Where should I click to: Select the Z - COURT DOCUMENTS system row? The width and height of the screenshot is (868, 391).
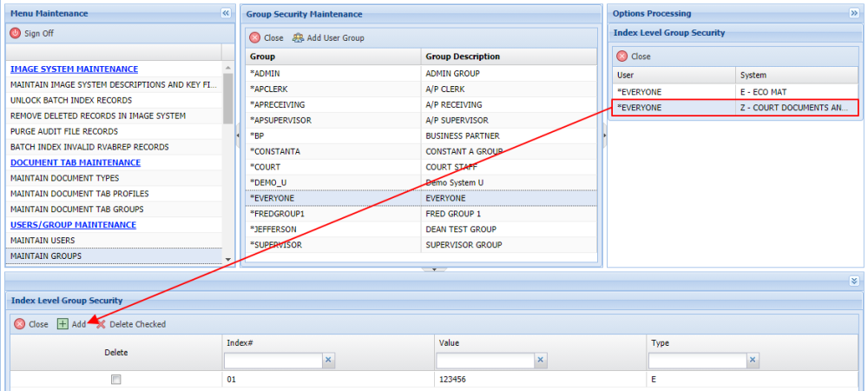[x=735, y=108]
